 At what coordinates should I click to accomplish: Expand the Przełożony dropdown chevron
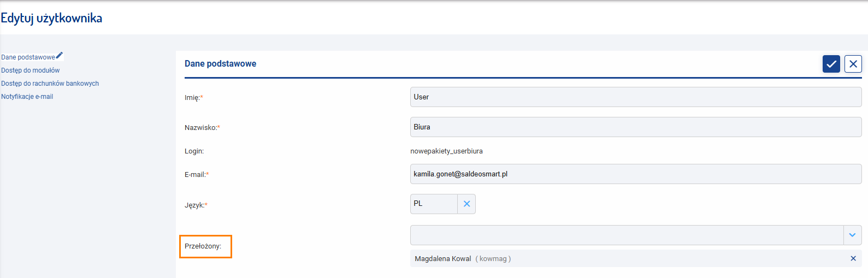click(x=852, y=235)
